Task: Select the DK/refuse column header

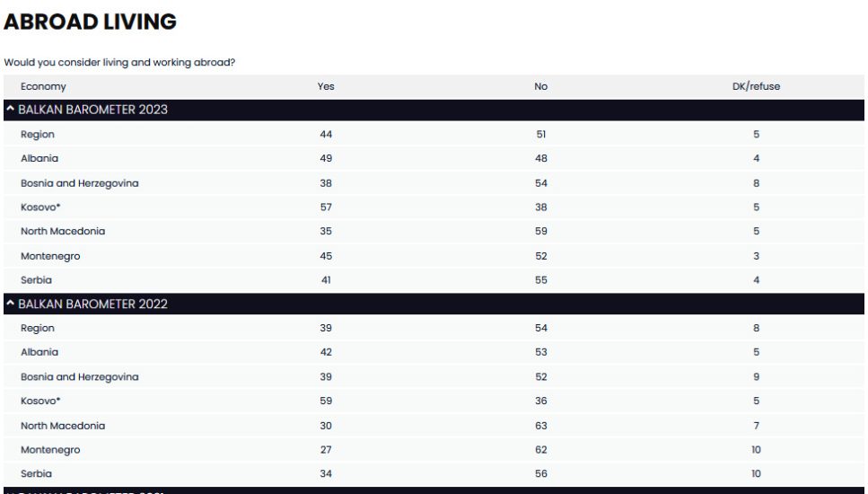Action: (x=756, y=87)
